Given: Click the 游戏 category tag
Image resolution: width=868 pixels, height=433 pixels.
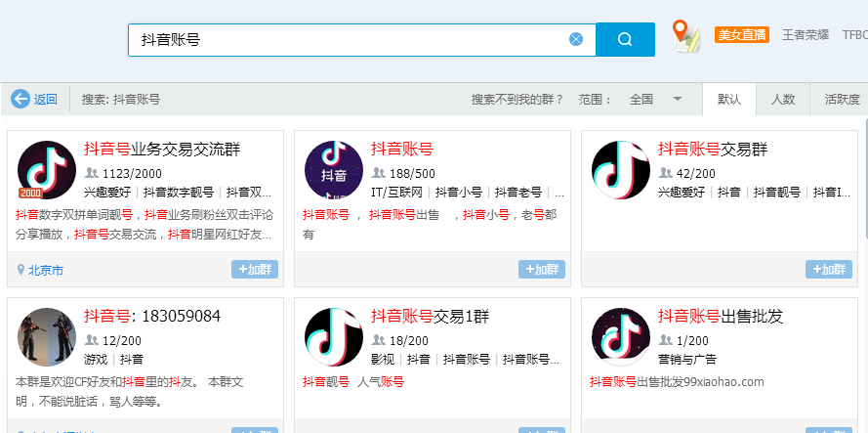Looking at the screenshot, I should coord(96,360).
